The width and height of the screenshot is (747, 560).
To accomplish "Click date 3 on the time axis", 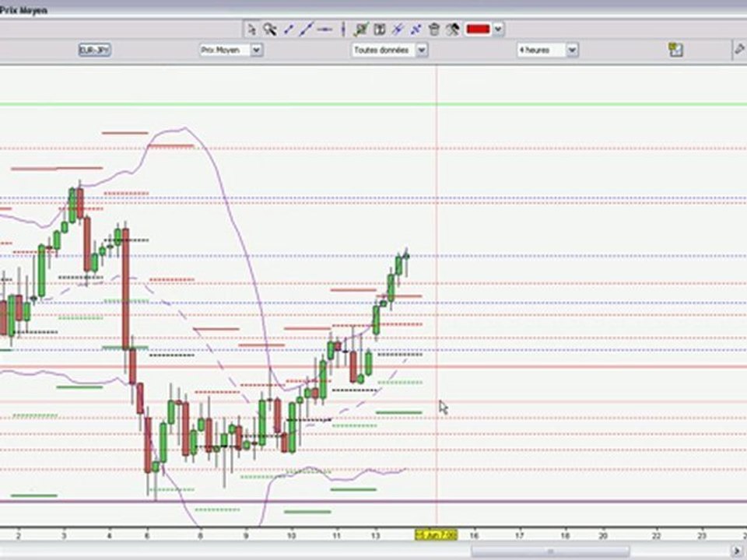I will (64, 535).
